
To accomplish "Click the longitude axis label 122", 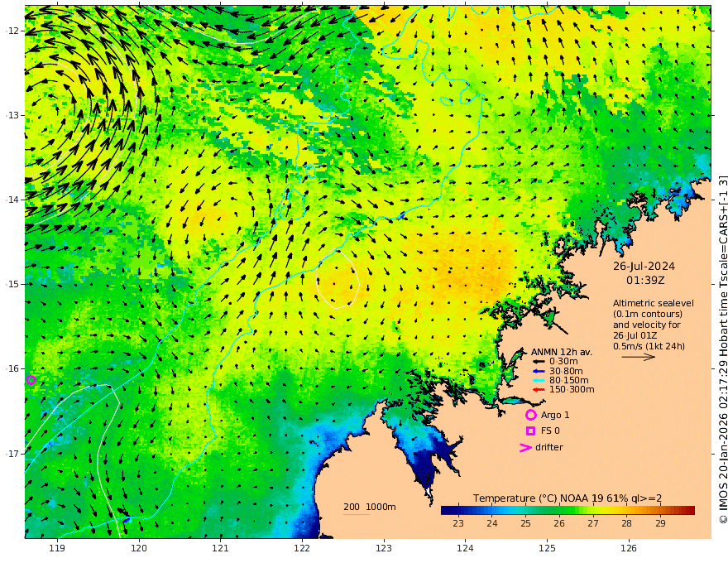I will pos(302,549).
